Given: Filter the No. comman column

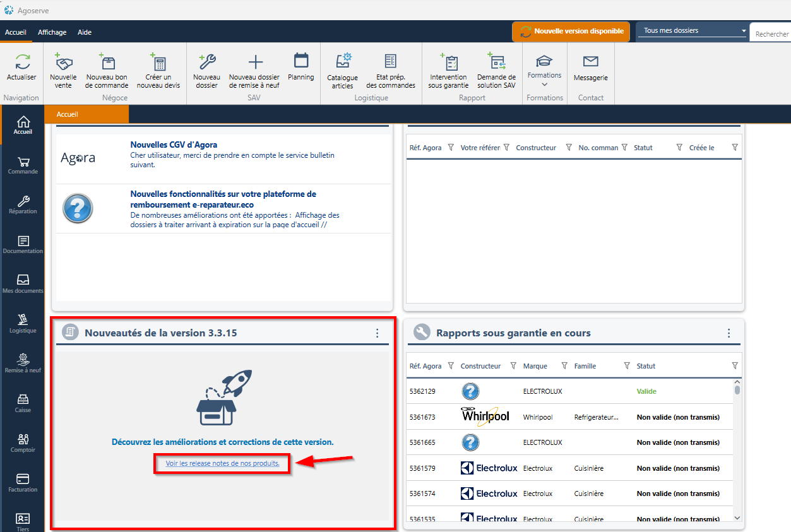Looking at the screenshot, I should [x=624, y=147].
